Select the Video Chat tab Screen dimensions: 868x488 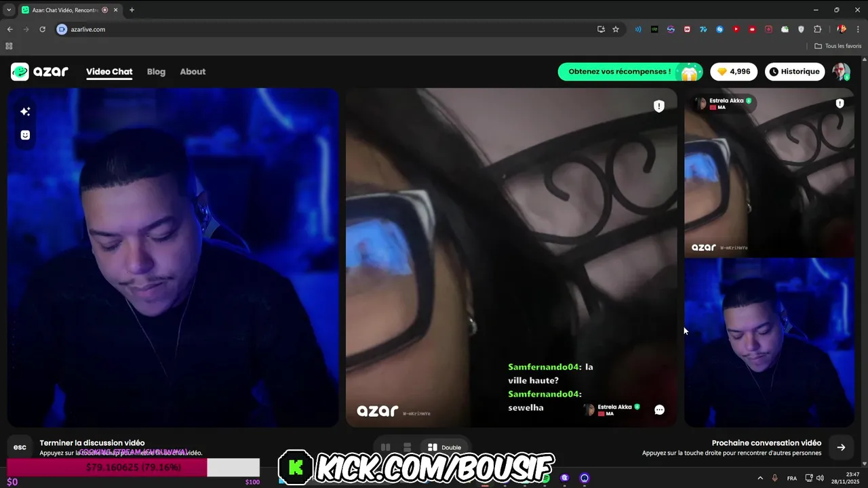(x=109, y=72)
